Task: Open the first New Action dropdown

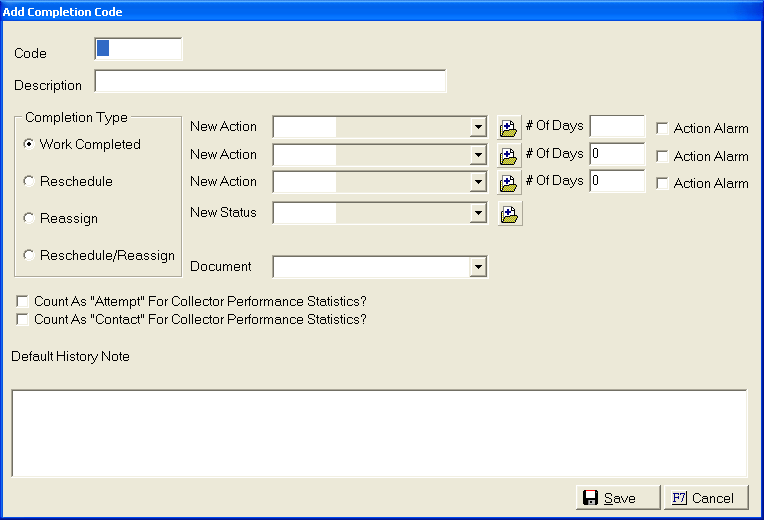Action: coord(478,128)
